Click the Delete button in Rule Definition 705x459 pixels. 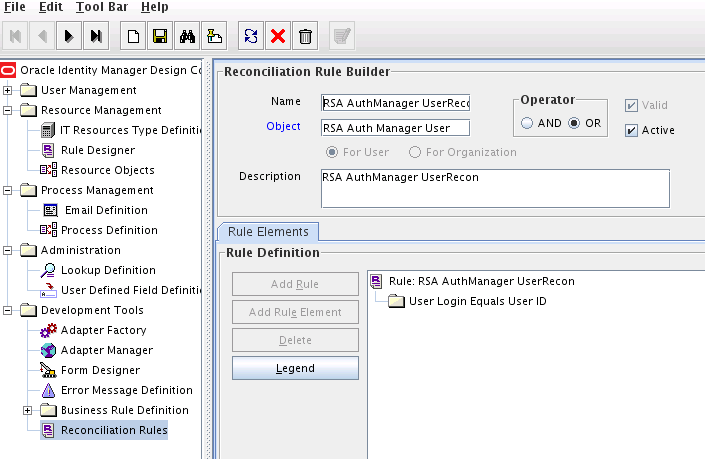coord(295,340)
